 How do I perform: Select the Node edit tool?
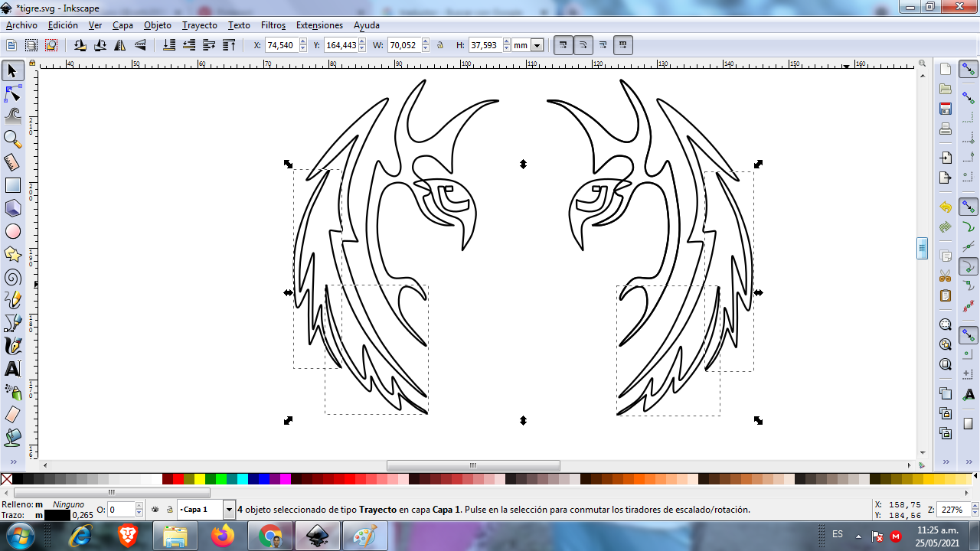coord(12,93)
